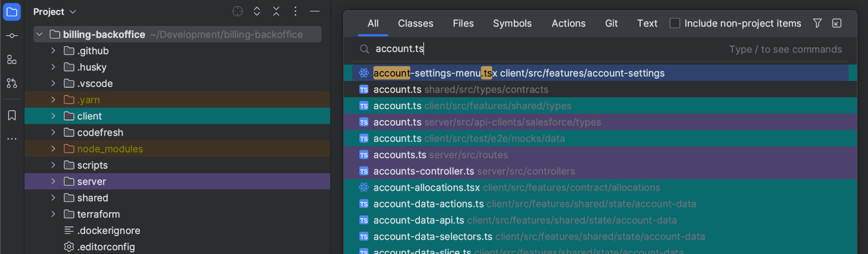Open the Project tool window icon

pos(12,12)
